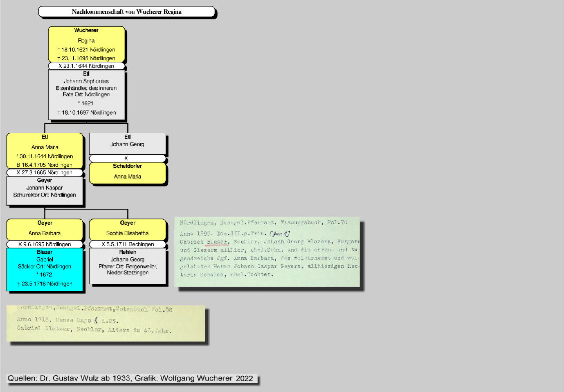Image resolution: width=564 pixels, height=392 pixels.
Task: Select the Wucherer Regina yellow person box
Action: [86, 44]
